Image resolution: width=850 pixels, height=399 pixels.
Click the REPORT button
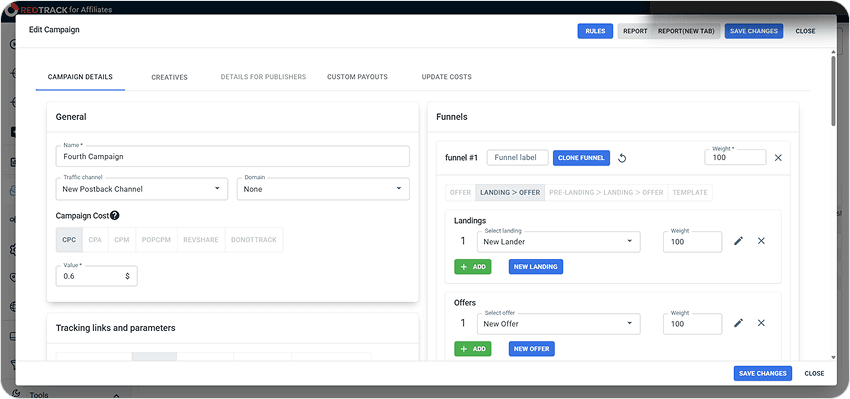pos(635,31)
